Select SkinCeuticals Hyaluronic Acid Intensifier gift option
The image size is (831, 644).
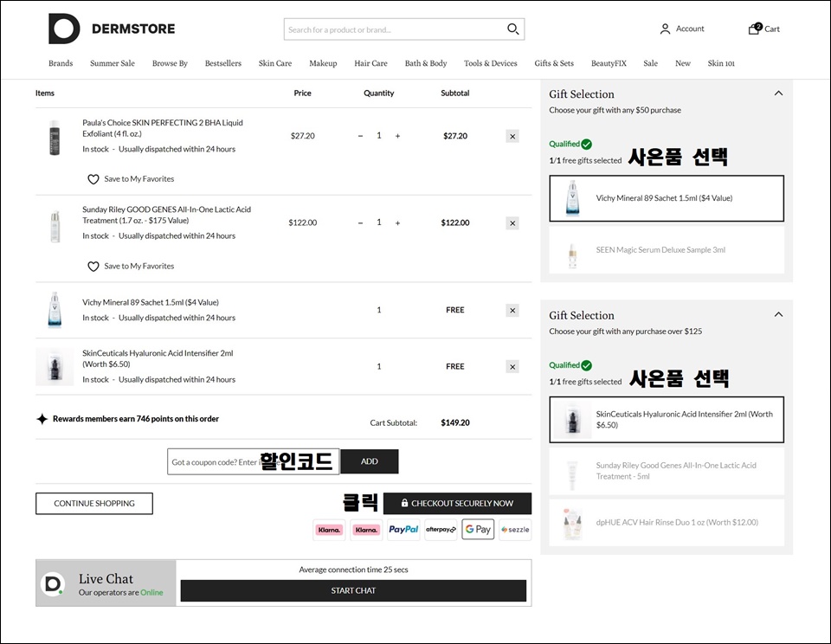click(667, 419)
